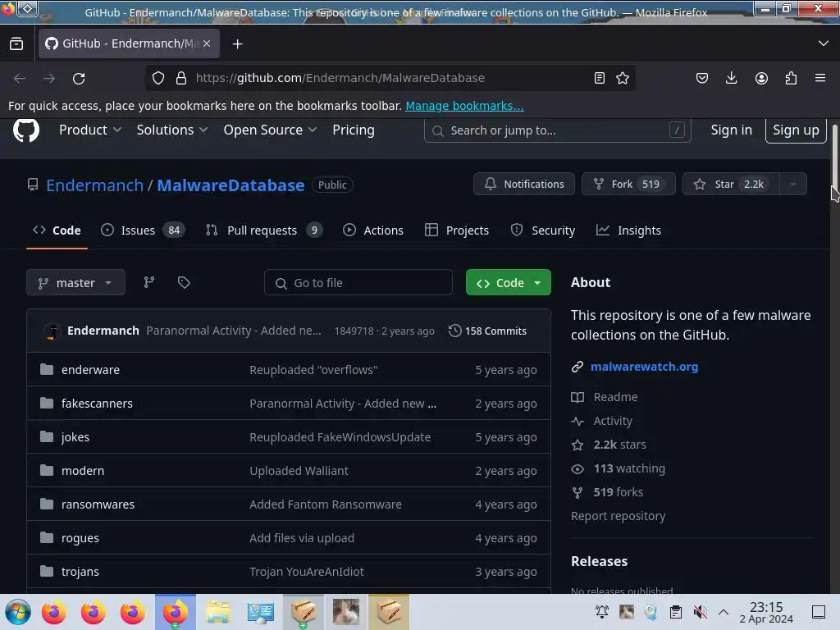This screenshot has height=630, width=840.
Task: Click the Firefox URL address bar
Action: coord(390,78)
